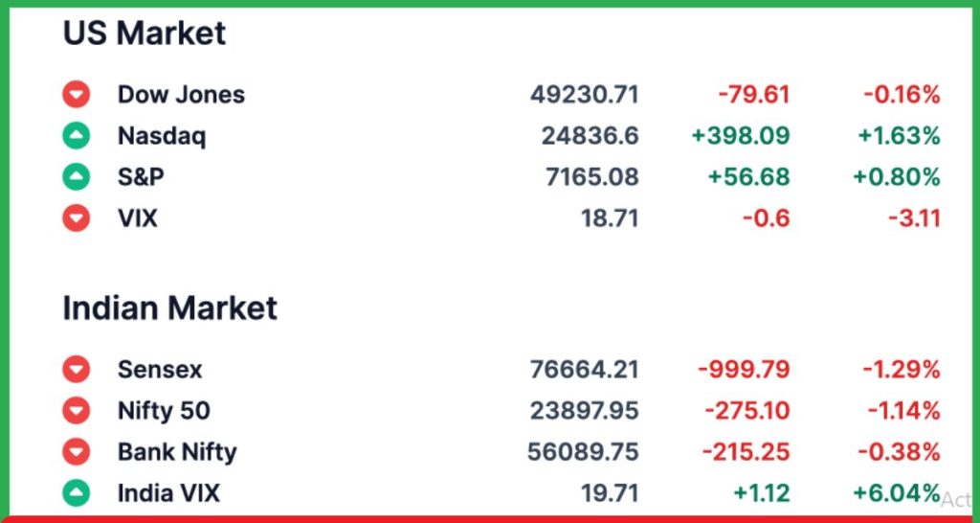
Task: Click the red down icon beside Sensex
Action: click(x=76, y=370)
